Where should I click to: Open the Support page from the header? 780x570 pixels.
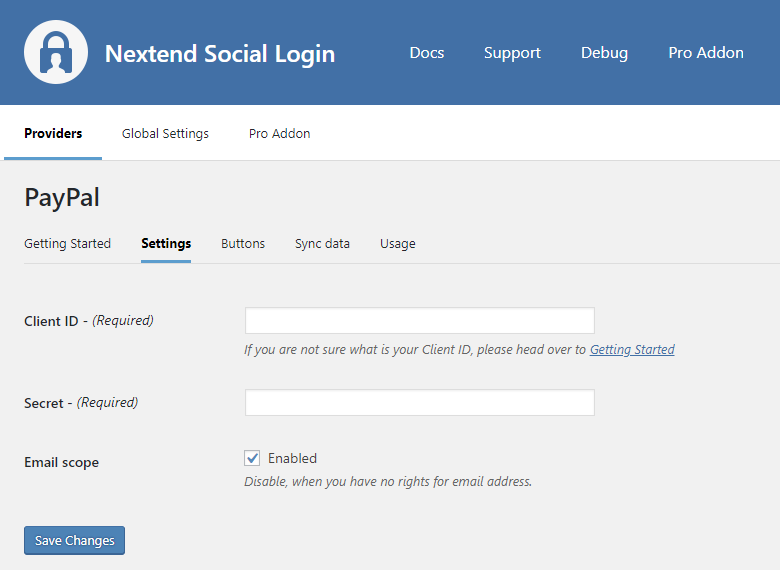point(512,53)
